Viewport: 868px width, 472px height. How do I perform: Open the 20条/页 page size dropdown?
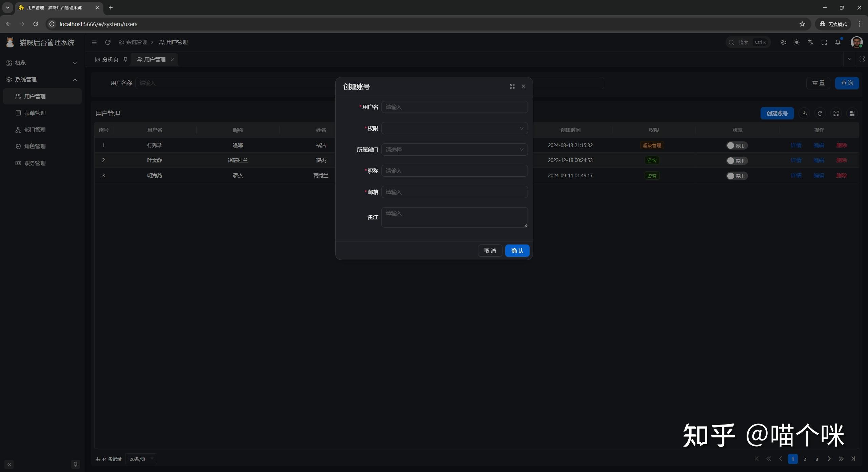click(141, 459)
